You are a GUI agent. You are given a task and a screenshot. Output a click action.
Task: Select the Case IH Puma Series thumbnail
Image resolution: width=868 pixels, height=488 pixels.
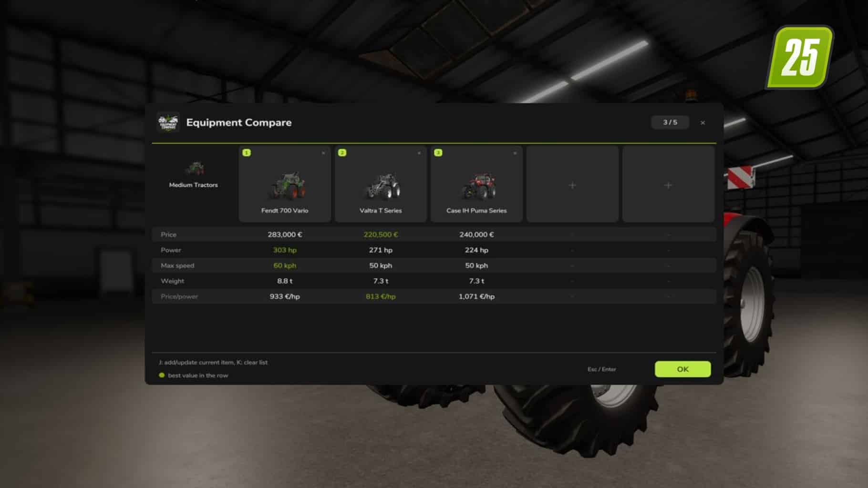point(478,186)
